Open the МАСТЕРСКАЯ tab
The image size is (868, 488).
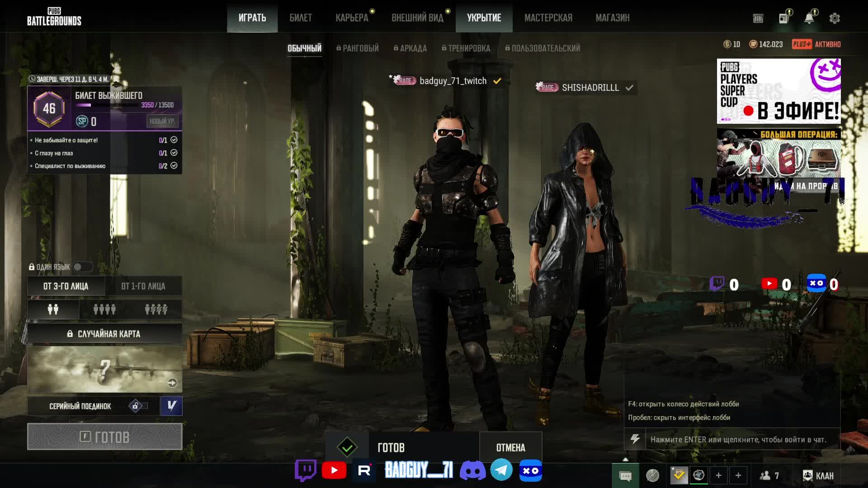(x=548, y=18)
